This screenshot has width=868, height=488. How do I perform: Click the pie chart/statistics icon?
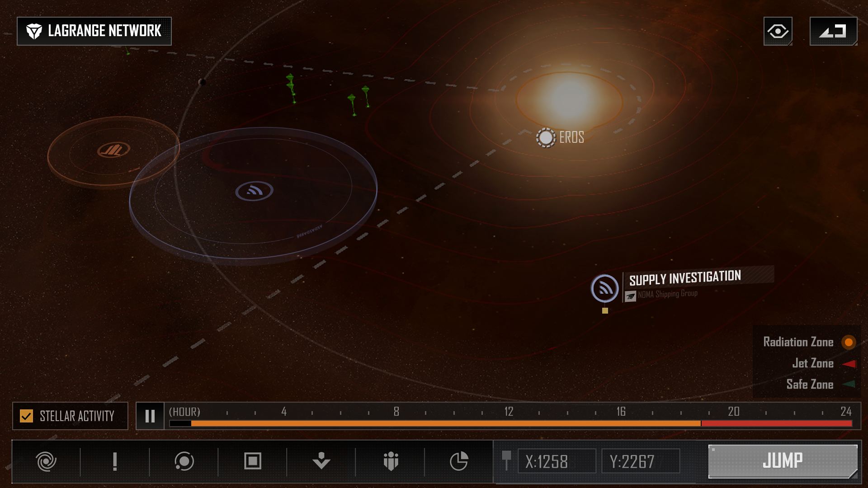(459, 460)
